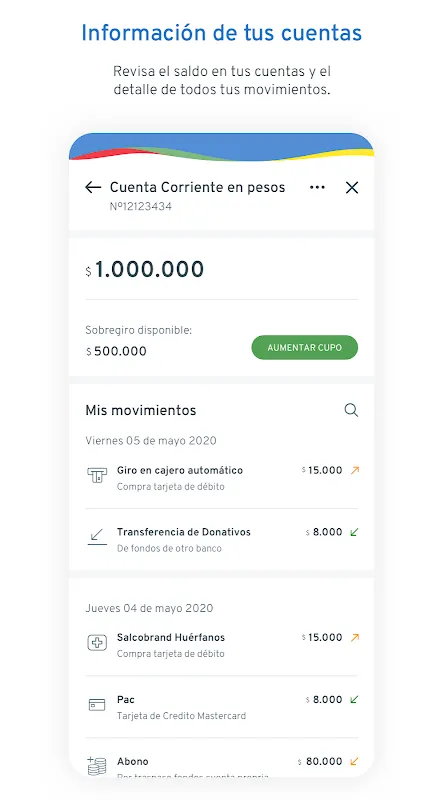This screenshot has width=444, height=800.
Task: Select the Abono movement entry
Action: 221,764
